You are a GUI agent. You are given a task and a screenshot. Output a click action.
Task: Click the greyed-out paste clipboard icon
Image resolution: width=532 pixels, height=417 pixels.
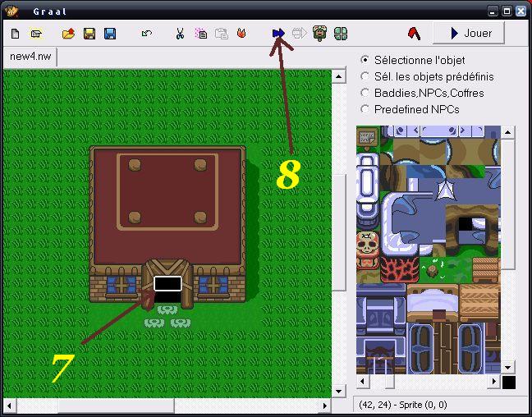pyautogui.click(x=221, y=34)
